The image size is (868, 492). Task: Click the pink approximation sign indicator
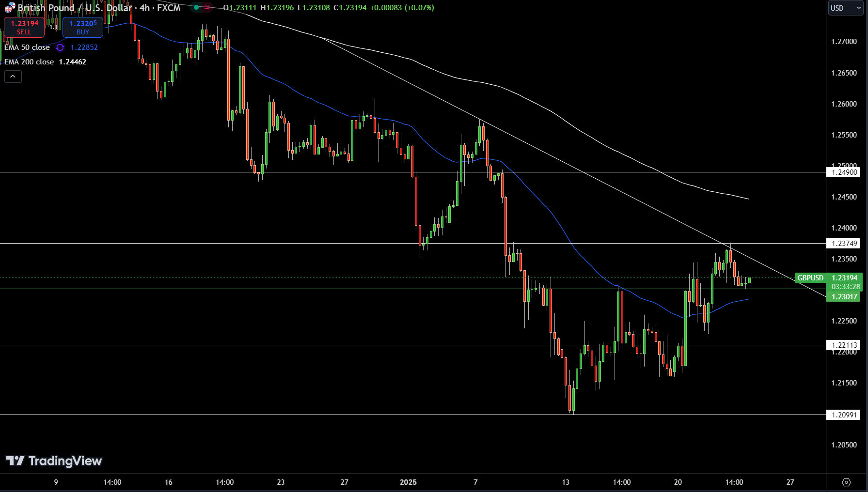pyautogui.click(x=207, y=8)
